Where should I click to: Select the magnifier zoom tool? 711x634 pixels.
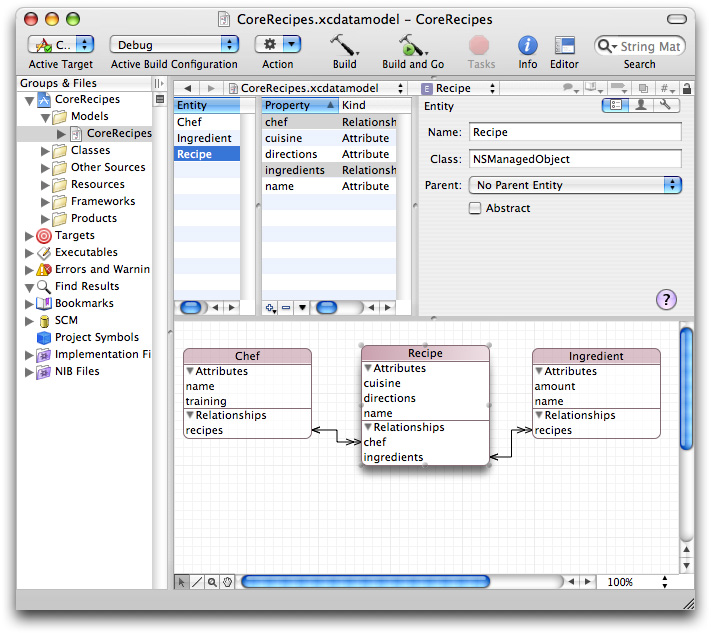click(x=212, y=582)
